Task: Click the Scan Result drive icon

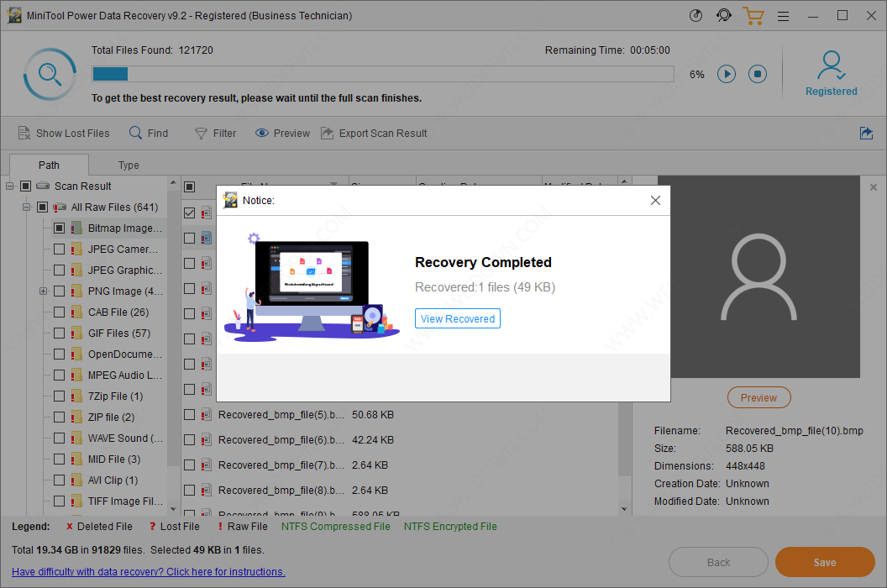Action: point(43,186)
